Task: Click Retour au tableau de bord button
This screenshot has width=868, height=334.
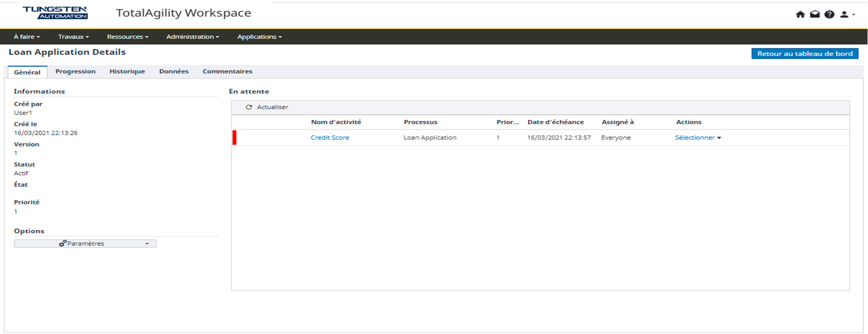Action: point(805,53)
